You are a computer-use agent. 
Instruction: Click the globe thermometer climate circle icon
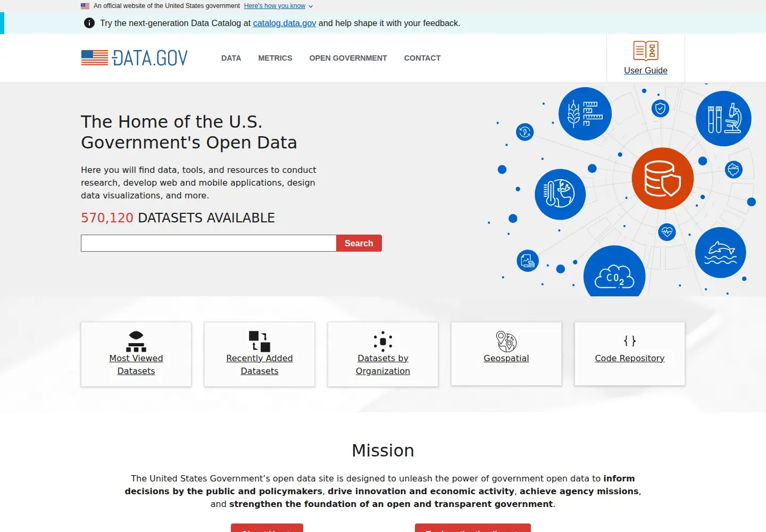[560, 194]
